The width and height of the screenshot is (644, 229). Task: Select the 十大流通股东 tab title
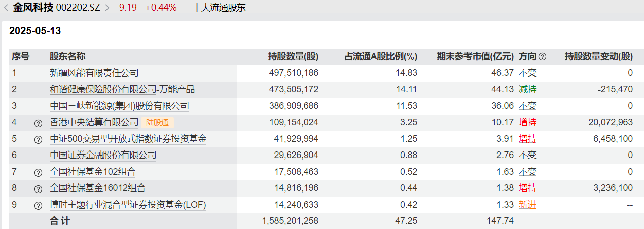(219, 8)
